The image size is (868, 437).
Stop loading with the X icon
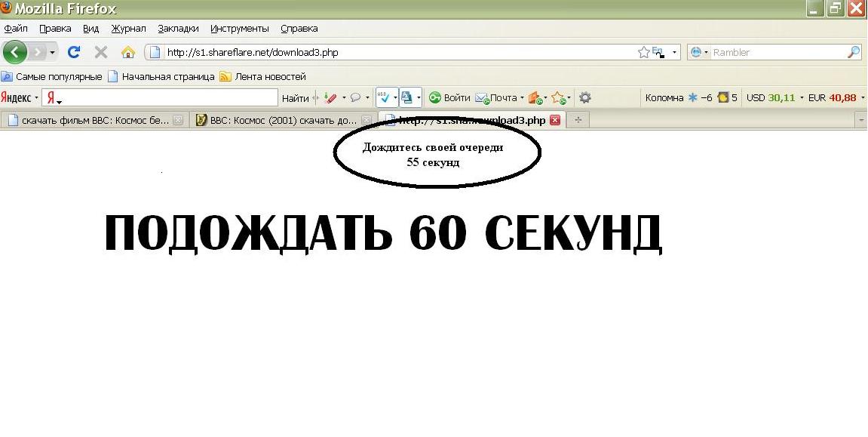(x=100, y=52)
